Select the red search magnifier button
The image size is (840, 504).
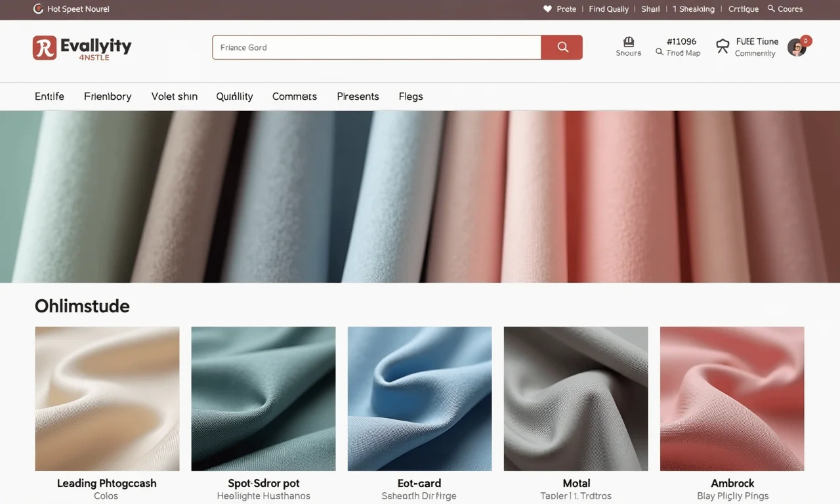(561, 47)
